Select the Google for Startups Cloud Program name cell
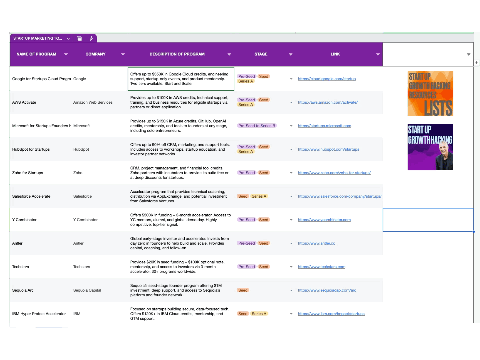Image resolution: width=480 pixels, height=360 pixels. tap(40, 79)
